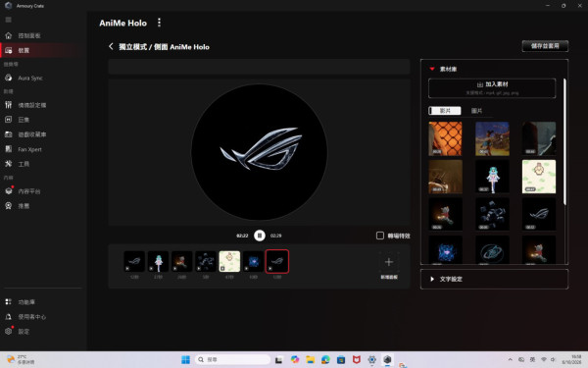Click the circular ROG logo preview
Image resolution: width=588 pixels, height=368 pixels.
tap(259, 152)
